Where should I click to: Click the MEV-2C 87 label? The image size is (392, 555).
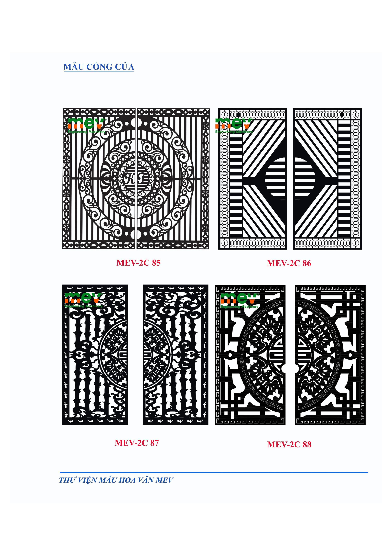click(x=137, y=443)
